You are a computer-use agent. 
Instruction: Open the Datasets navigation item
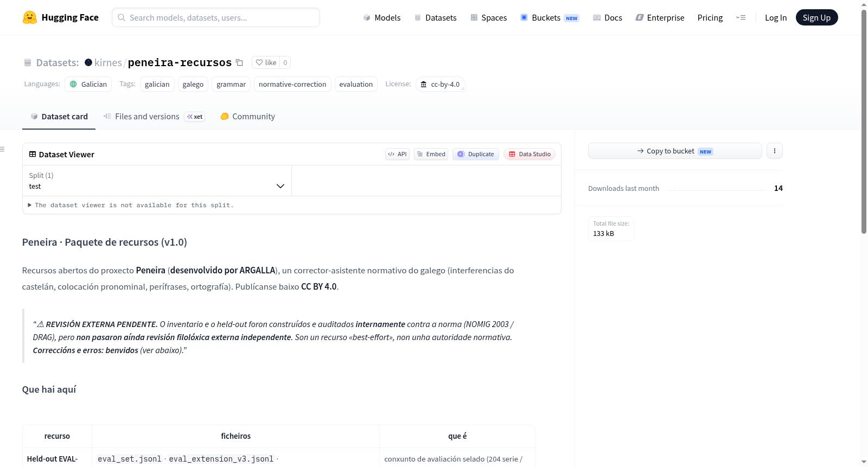(435, 17)
